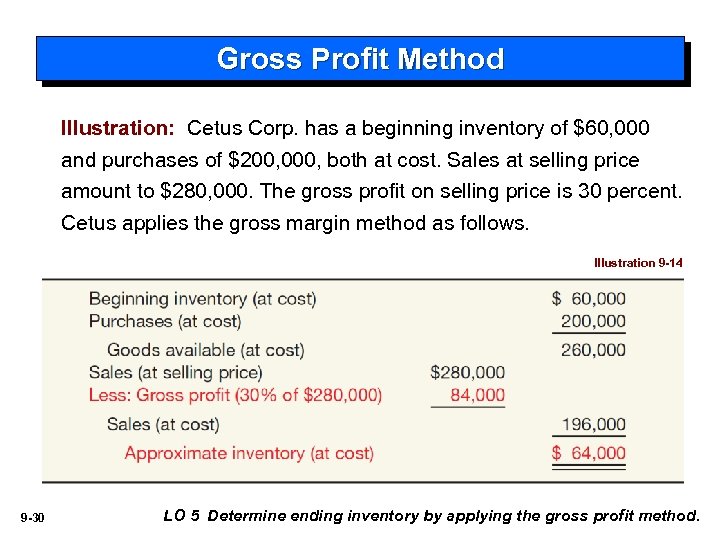Click the red "Approximate inventory (at cost)" label
Viewport: 720px width, 540px height.
(249, 453)
